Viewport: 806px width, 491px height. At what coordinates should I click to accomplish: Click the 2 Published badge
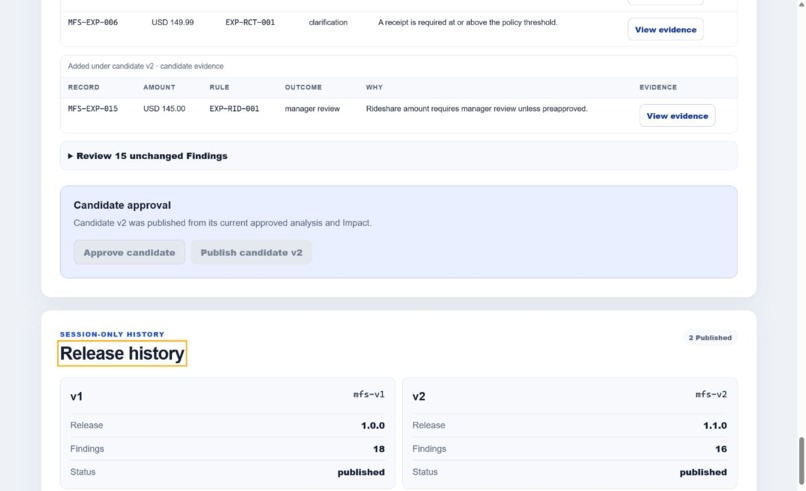point(710,338)
